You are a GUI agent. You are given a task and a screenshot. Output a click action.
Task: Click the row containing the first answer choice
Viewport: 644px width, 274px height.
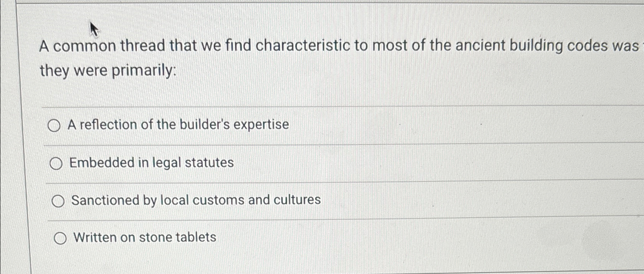coord(231,125)
